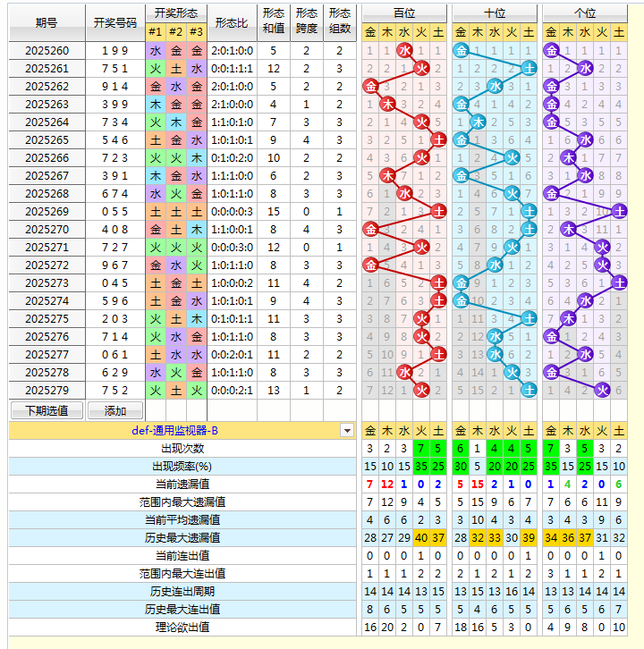
Task: Click the red 水 ball in row 2025260
Action: [x=404, y=50]
